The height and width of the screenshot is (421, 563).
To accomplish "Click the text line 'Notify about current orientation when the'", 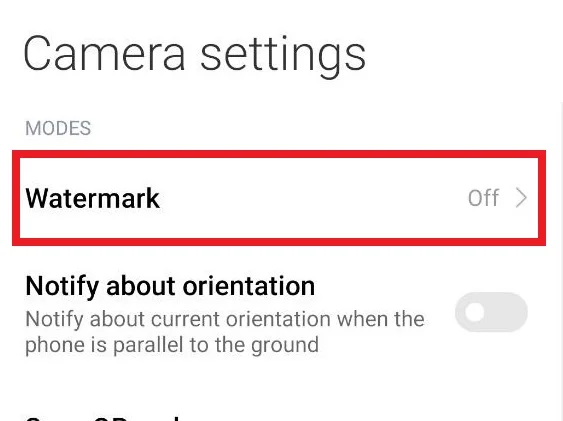I will click(x=225, y=319).
